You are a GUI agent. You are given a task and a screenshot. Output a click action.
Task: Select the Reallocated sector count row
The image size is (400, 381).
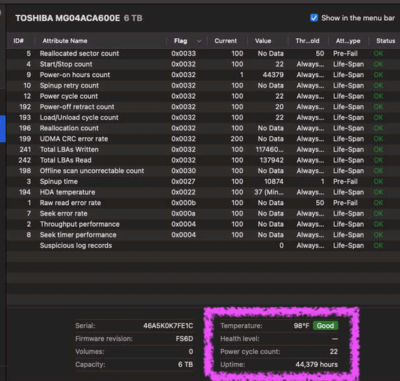203,53
